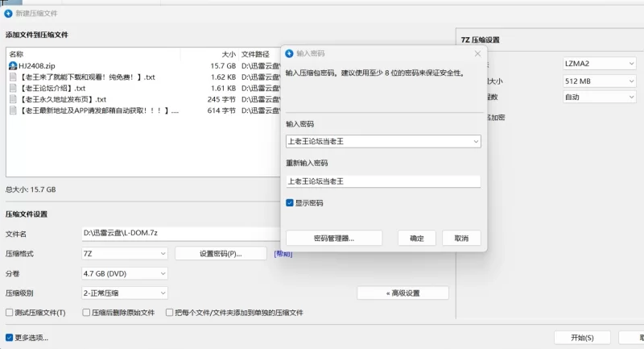Open the LZMA2 compression method dropdown
The width and height of the screenshot is (644, 349).
(x=599, y=63)
